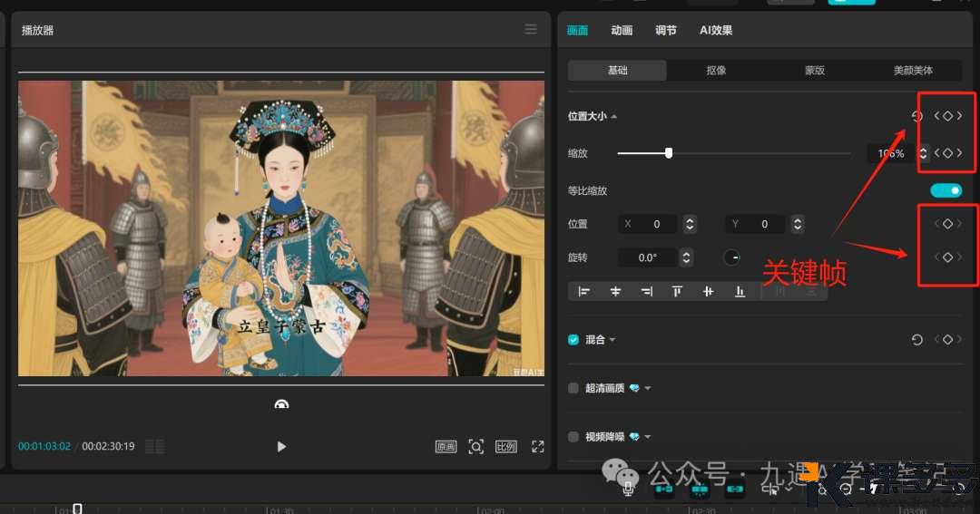
Task: Switch to the 调节 tab
Action: click(x=666, y=30)
